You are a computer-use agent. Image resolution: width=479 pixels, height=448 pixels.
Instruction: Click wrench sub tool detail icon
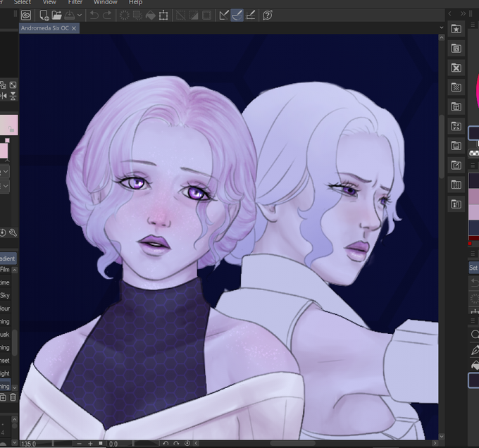(x=13, y=232)
